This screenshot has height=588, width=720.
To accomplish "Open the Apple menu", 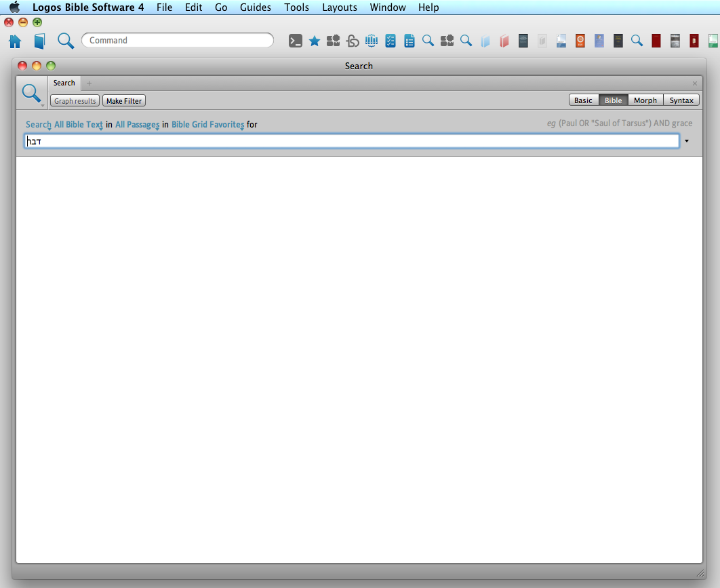I will point(15,7).
